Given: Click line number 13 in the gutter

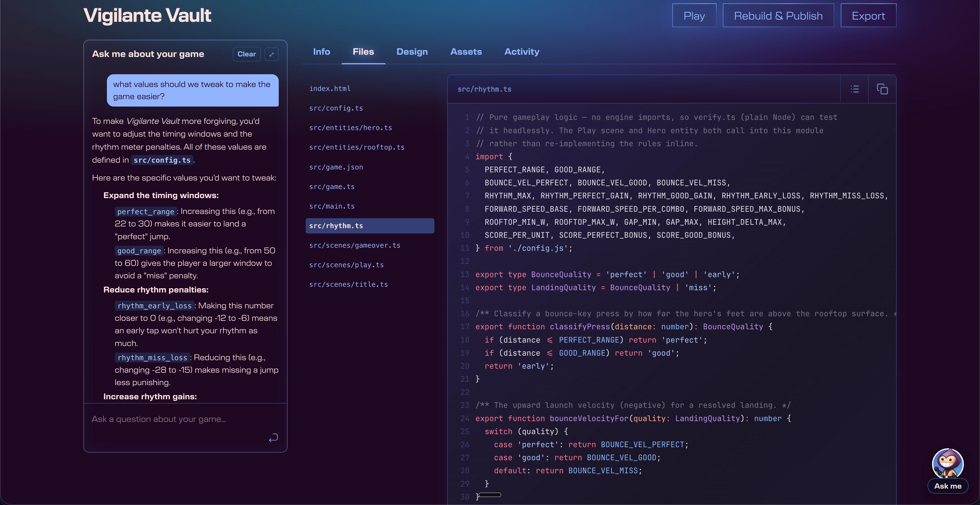Looking at the screenshot, I should click(x=465, y=275).
